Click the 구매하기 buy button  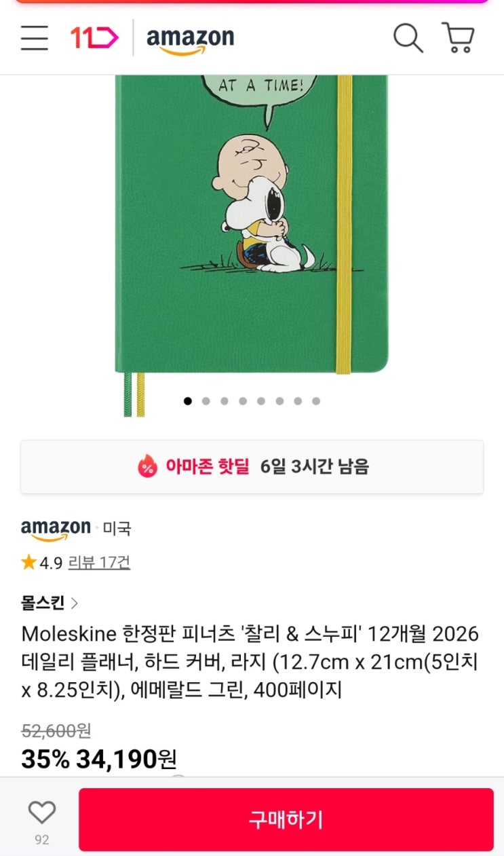[286, 819]
